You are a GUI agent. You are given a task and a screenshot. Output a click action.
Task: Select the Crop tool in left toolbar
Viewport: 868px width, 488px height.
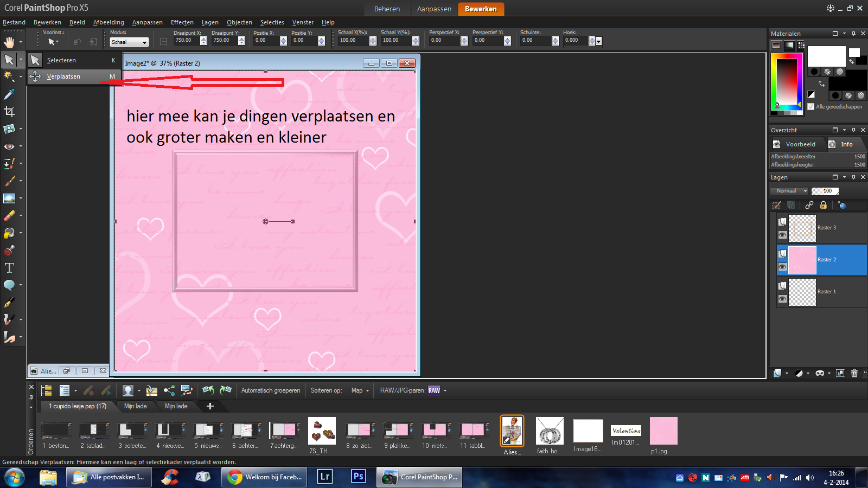pyautogui.click(x=9, y=112)
